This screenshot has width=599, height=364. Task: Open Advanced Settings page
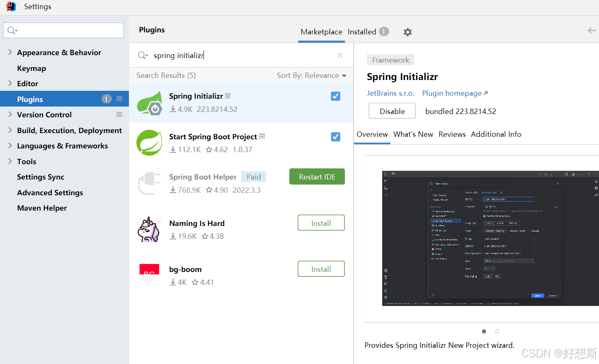(x=50, y=192)
